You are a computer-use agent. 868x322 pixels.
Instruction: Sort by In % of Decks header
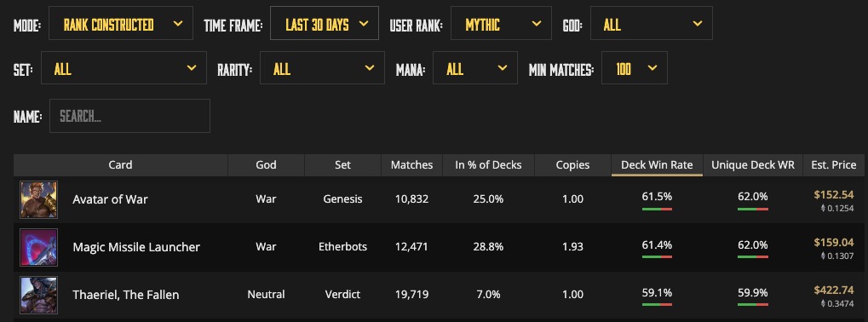tap(488, 165)
